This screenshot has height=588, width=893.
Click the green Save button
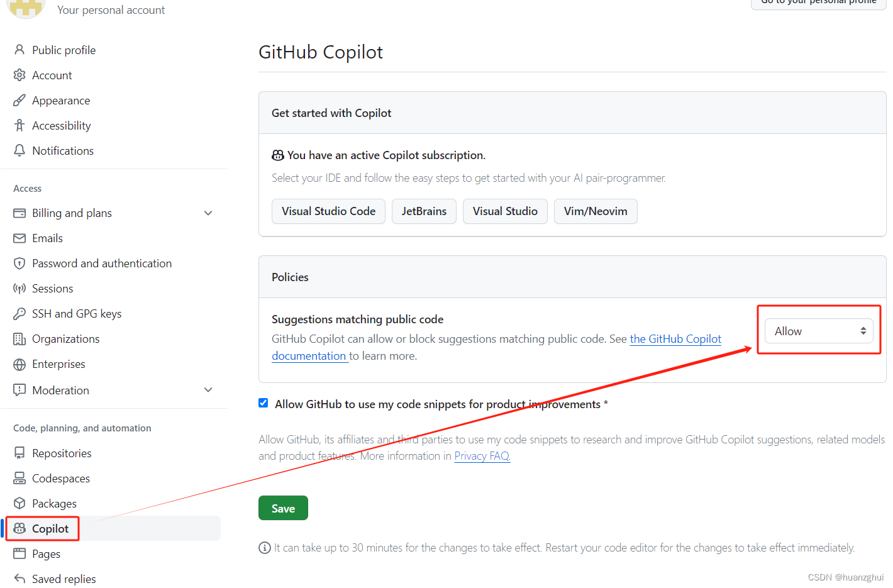pyautogui.click(x=283, y=508)
